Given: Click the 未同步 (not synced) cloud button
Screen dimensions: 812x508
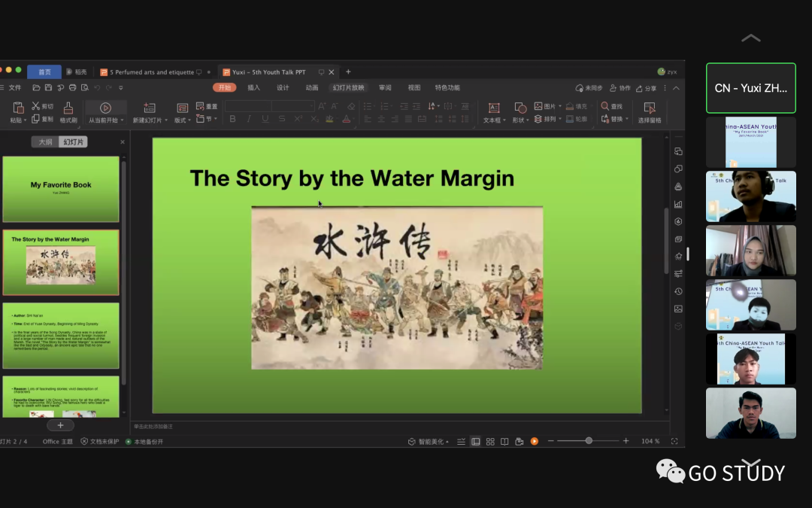Looking at the screenshot, I should point(589,88).
